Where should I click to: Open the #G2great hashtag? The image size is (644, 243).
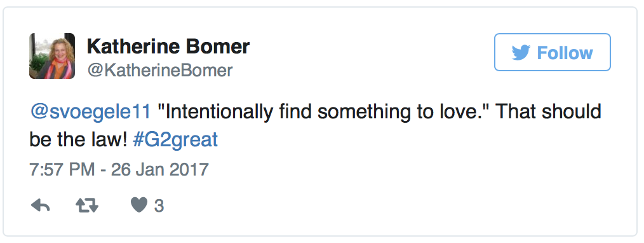(x=175, y=140)
